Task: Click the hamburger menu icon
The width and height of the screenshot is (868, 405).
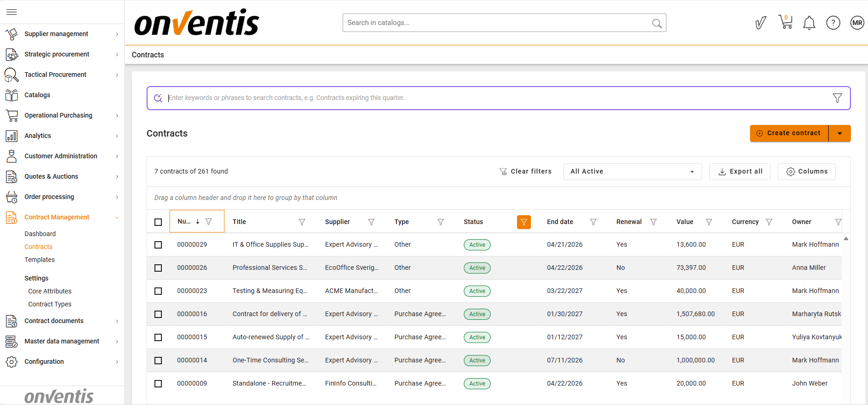Action: [x=12, y=12]
